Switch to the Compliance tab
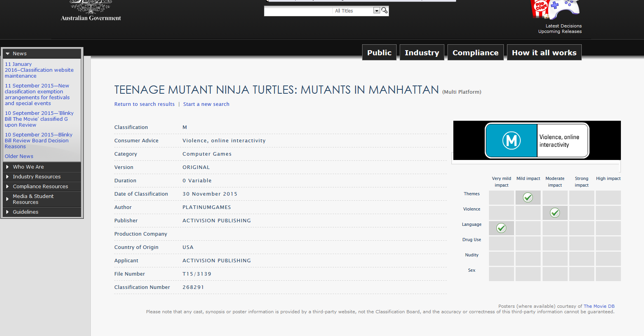644x336 pixels. [475, 53]
